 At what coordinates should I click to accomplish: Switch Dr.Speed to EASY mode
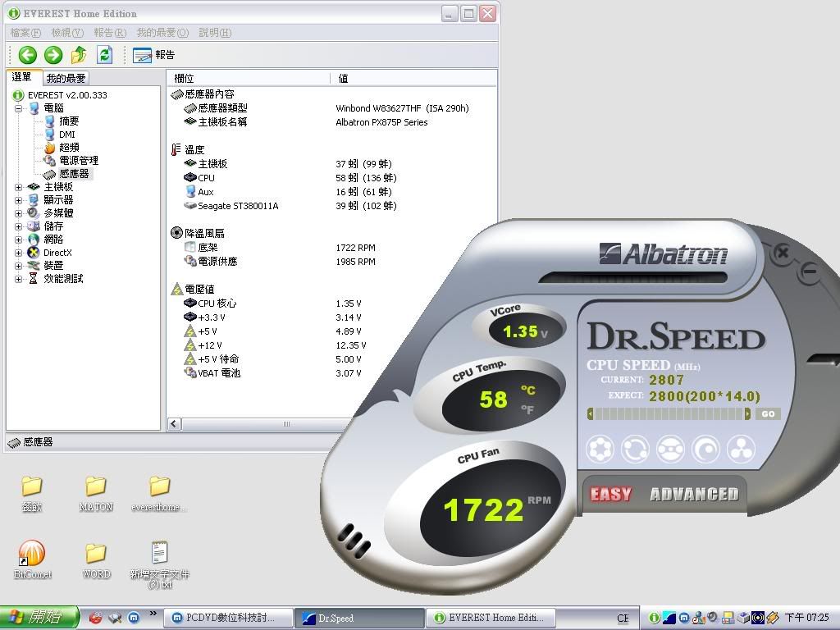[610, 494]
